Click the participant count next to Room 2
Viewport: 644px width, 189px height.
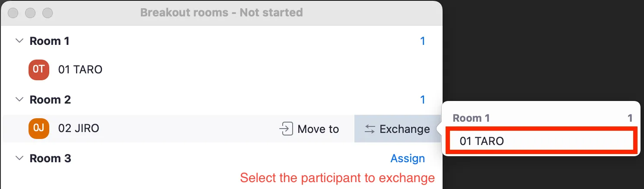[x=423, y=100]
